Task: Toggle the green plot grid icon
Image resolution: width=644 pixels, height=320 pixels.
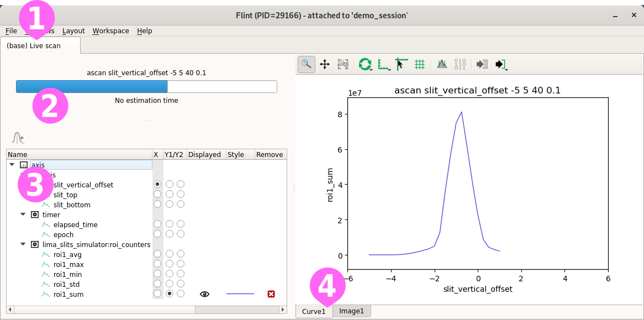Action: coord(419,64)
